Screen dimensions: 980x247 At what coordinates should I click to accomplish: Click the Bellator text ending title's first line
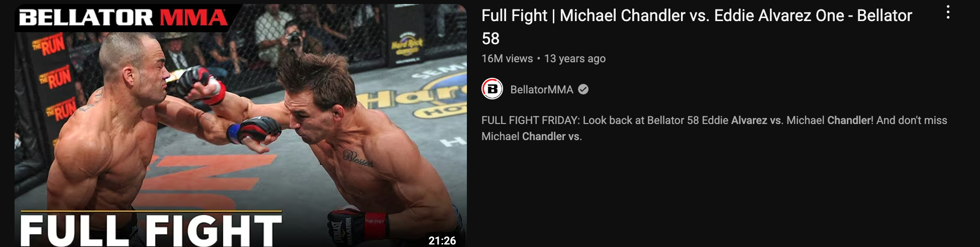(x=884, y=16)
